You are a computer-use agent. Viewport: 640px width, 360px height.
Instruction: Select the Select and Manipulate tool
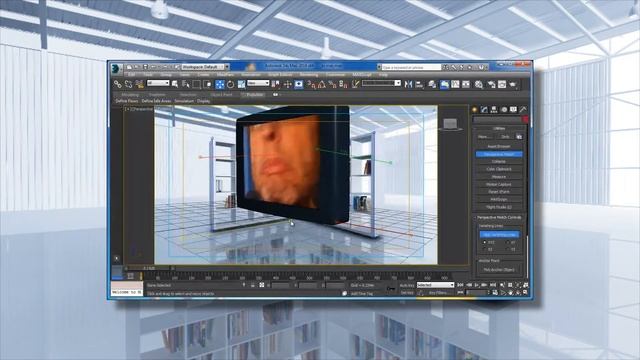coord(287,84)
